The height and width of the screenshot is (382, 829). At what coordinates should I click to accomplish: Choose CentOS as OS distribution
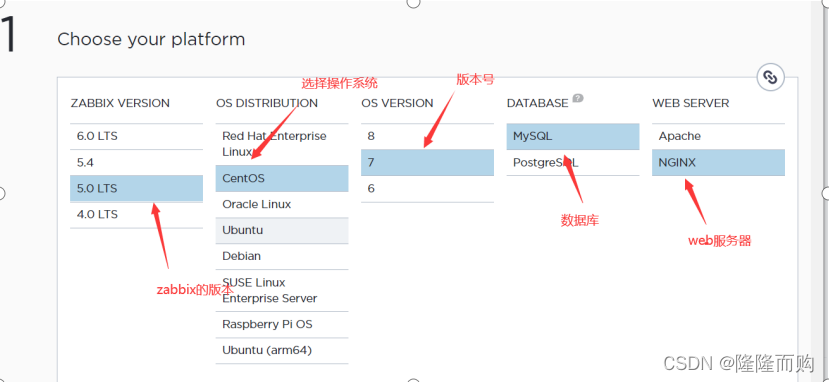pos(282,179)
